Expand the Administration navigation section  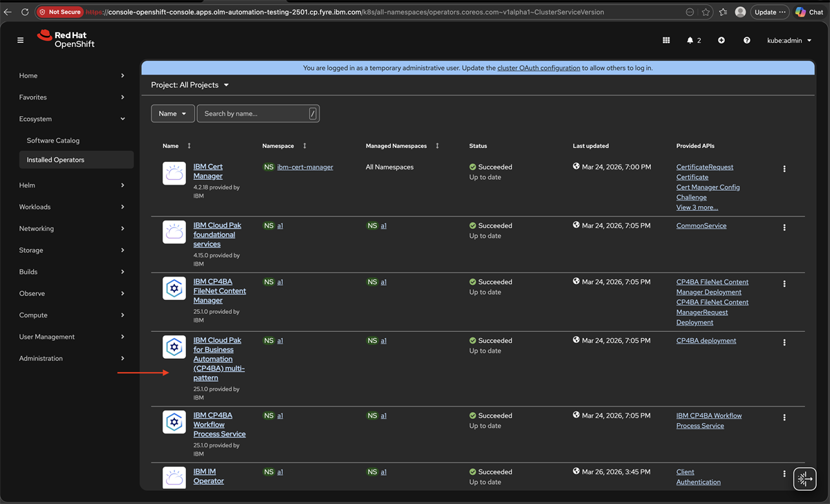pos(72,358)
